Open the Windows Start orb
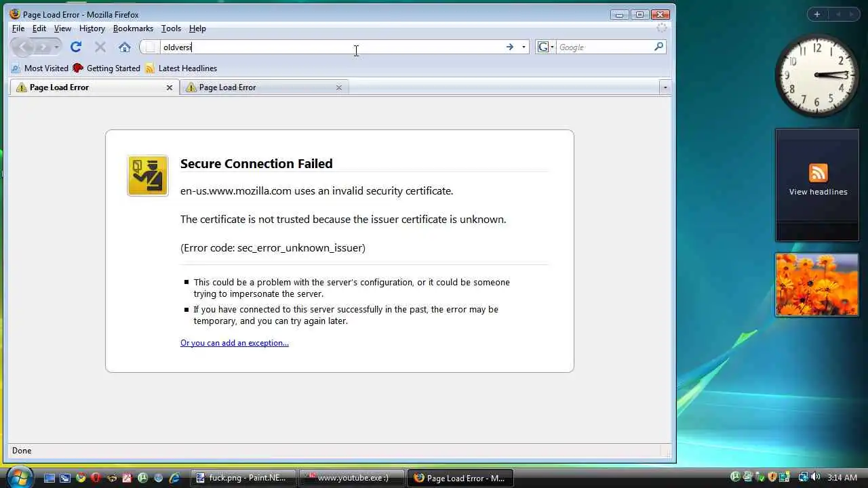This screenshot has height=488, width=868. point(19,476)
